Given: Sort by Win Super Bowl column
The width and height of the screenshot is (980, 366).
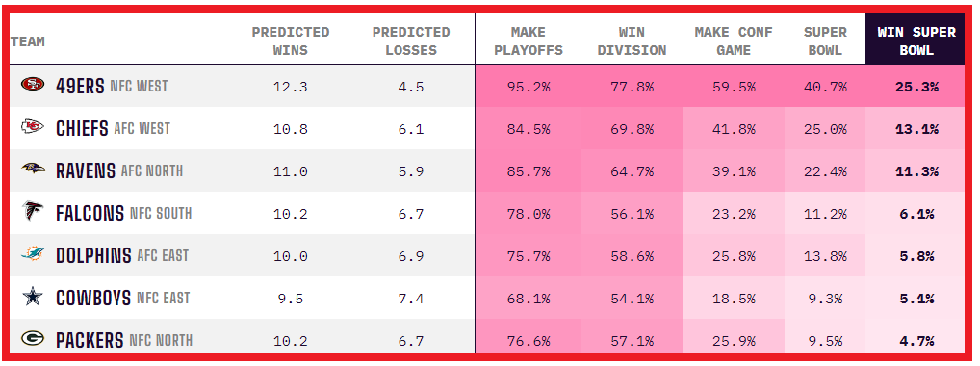Looking at the screenshot, I should (x=916, y=40).
